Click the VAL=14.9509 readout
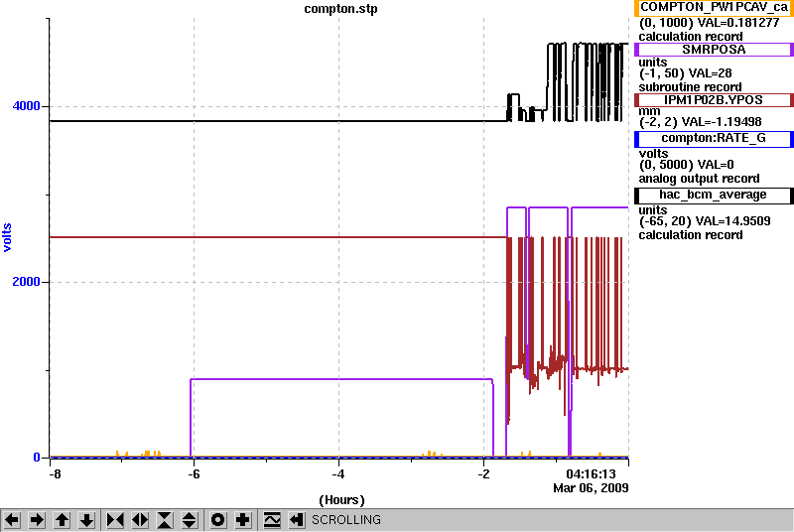Image resolution: width=794 pixels, height=532 pixels. 733,221
